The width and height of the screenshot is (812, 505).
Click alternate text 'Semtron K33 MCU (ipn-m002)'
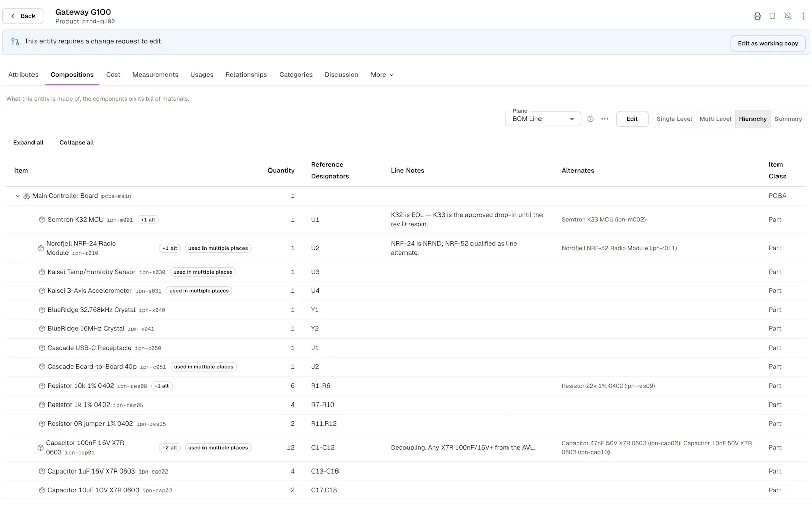click(x=603, y=220)
